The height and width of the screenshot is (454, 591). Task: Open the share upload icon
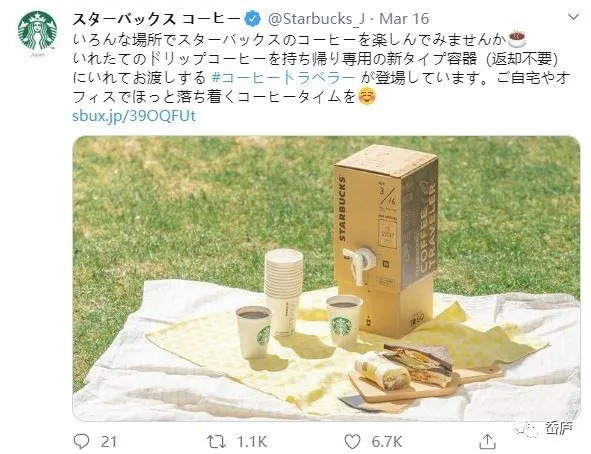pyautogui.click(x=487, y=441)
